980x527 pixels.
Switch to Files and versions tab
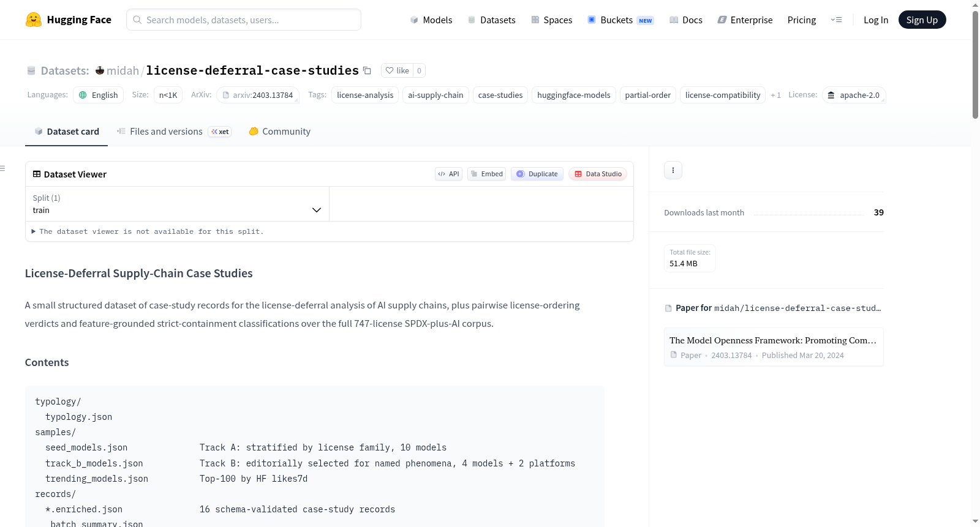[x=174, y=132]
